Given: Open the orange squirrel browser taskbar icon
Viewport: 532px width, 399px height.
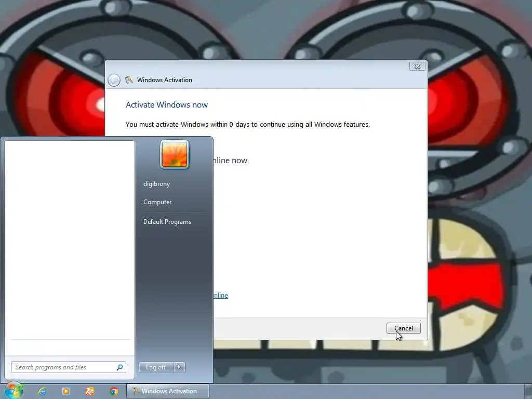Looking at the screenshot, I should coord(89,391).
